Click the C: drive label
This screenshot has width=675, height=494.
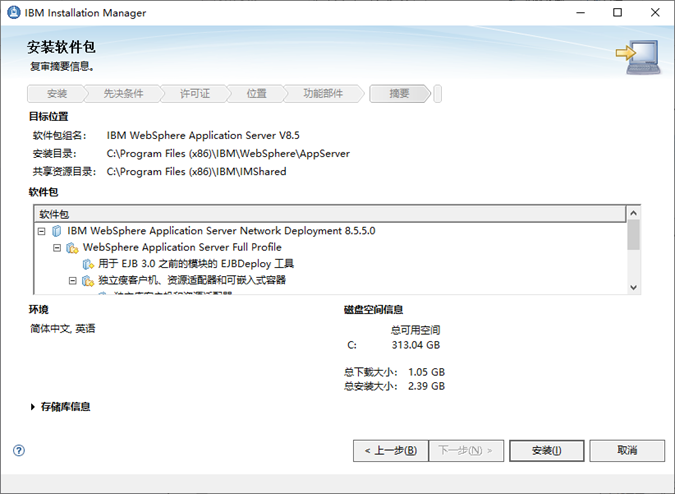[352, 345]
